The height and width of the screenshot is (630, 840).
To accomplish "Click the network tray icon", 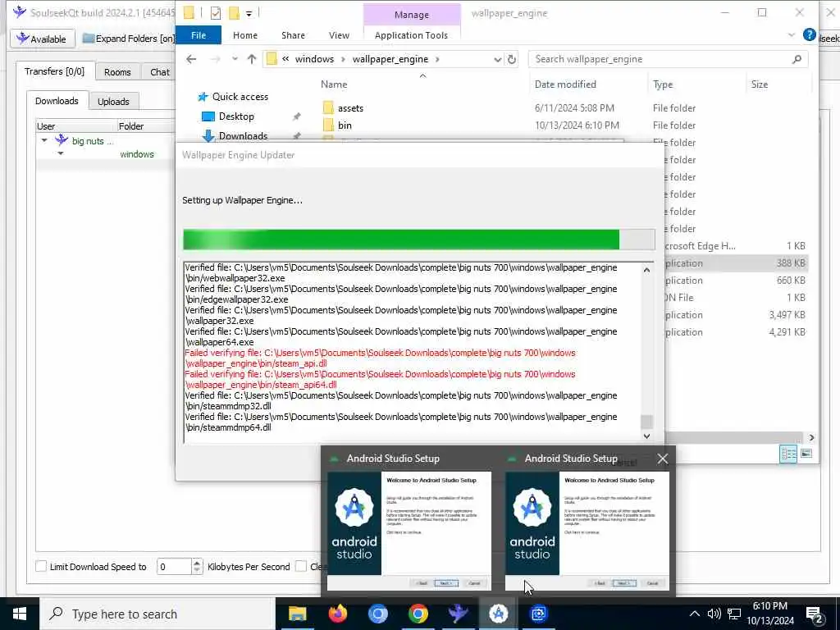I will [734, 614].
